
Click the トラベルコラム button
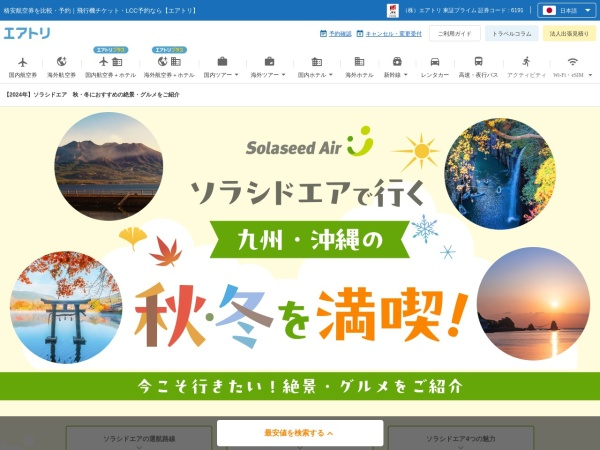(x=512, y=34)
